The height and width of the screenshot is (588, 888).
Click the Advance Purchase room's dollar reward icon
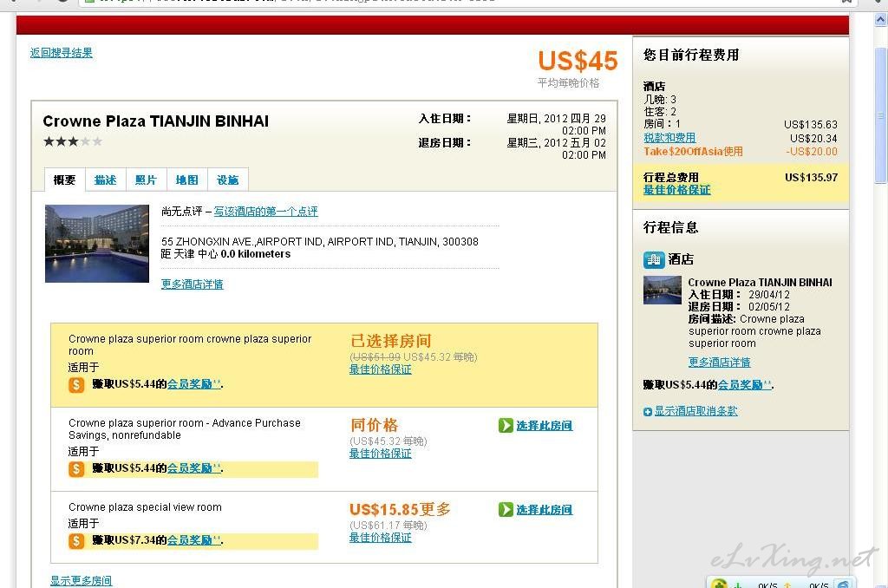point(76,469)
